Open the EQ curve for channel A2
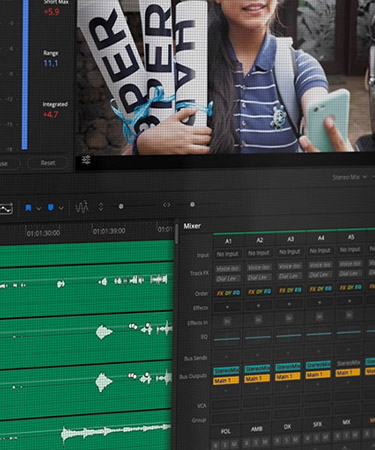 pyautogui.click(x=258, y=337)
